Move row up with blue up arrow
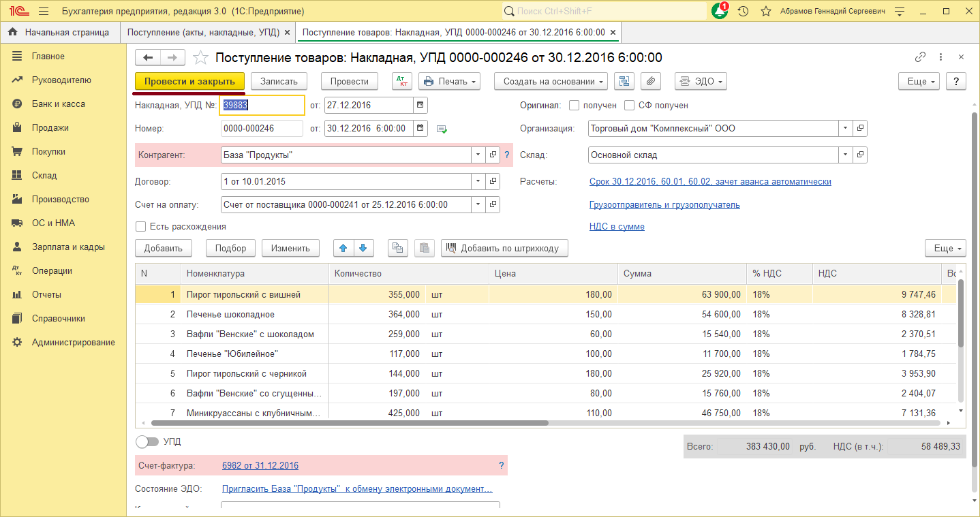980x517 pixels. 343,248
